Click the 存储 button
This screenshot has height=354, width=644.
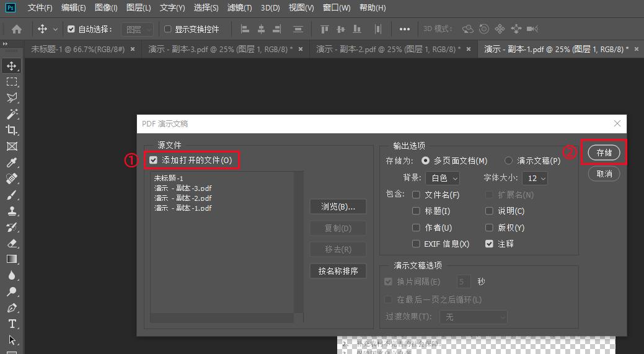(x=604, y=153)
